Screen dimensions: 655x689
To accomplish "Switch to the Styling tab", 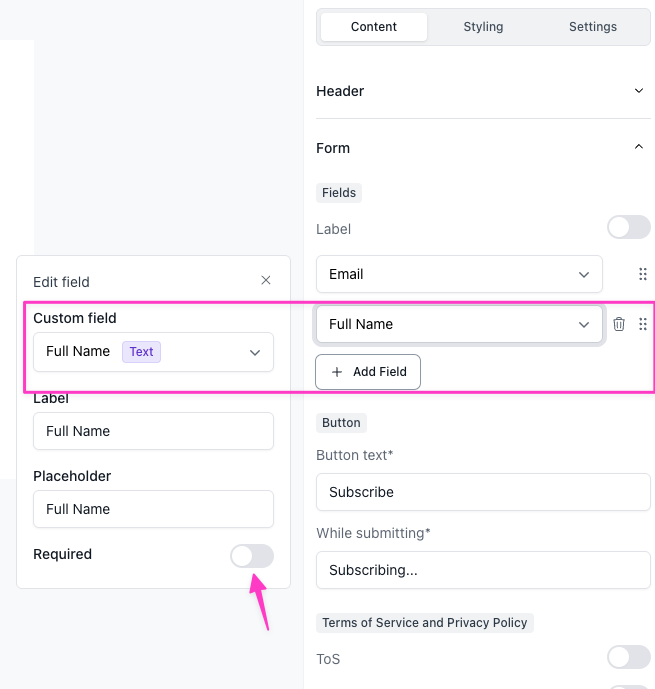I will pyautogui.click(x=483, y=27).
